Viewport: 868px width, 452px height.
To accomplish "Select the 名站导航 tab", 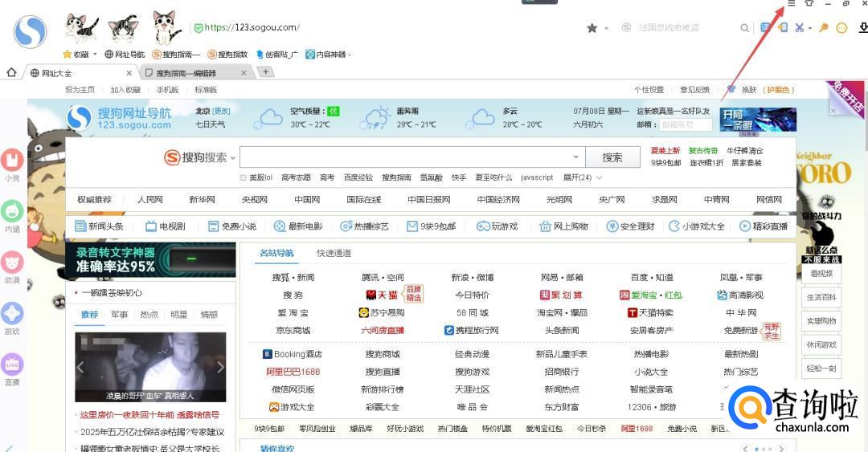I will [x=276, y=254].
